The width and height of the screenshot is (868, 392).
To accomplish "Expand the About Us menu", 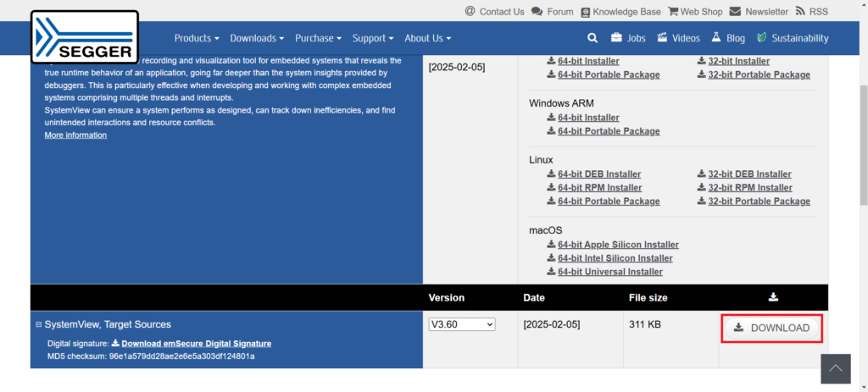I will (427, 38).
